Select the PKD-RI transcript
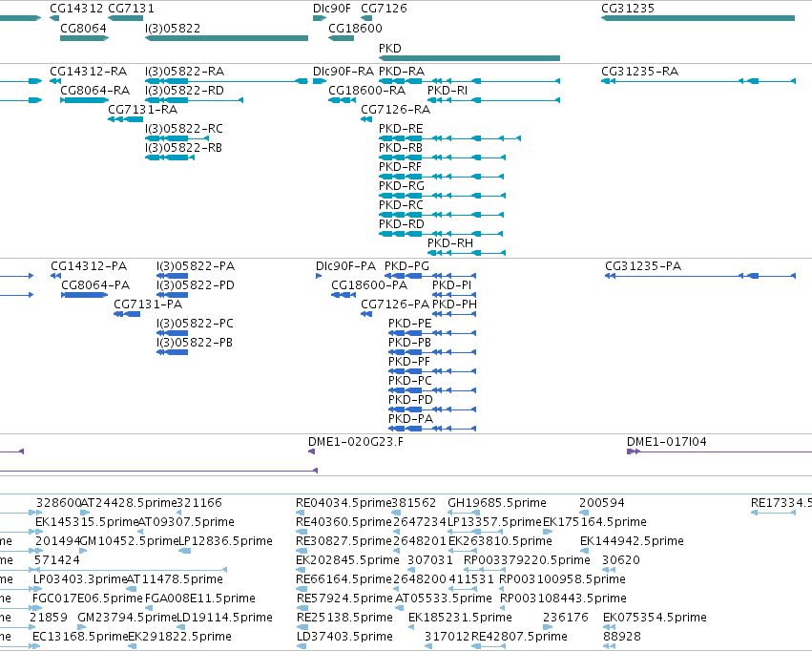The width and height of the screenshot is (812, 651). (493, 100)
